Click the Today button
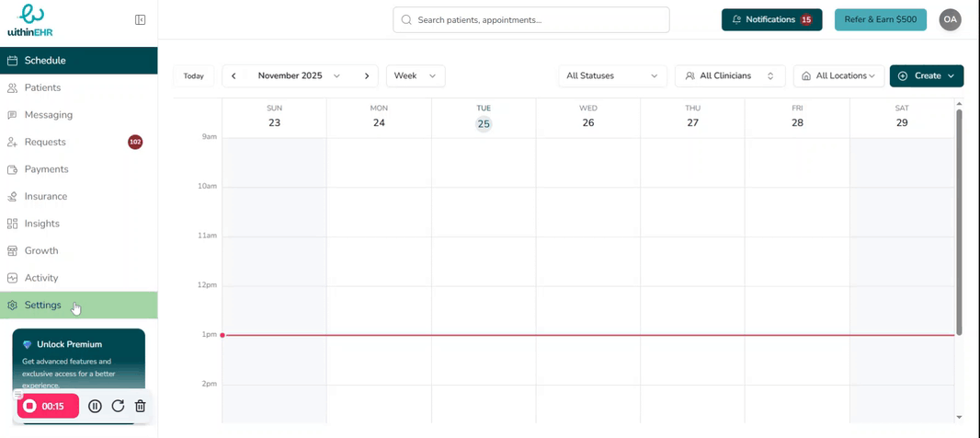Image resolution: width=980 pixels, height=438 pixels. click(x=194, y=76)
